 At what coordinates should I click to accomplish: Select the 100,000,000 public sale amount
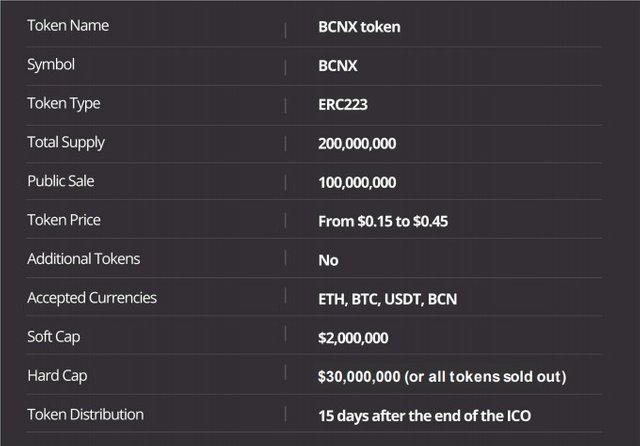[357, 183]
